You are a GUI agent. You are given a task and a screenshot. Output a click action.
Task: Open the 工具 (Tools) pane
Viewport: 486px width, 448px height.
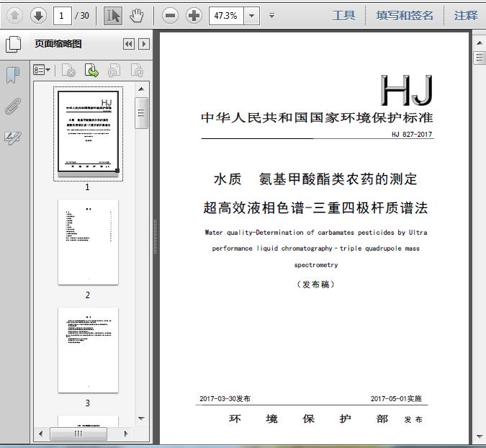pos(343,15)
